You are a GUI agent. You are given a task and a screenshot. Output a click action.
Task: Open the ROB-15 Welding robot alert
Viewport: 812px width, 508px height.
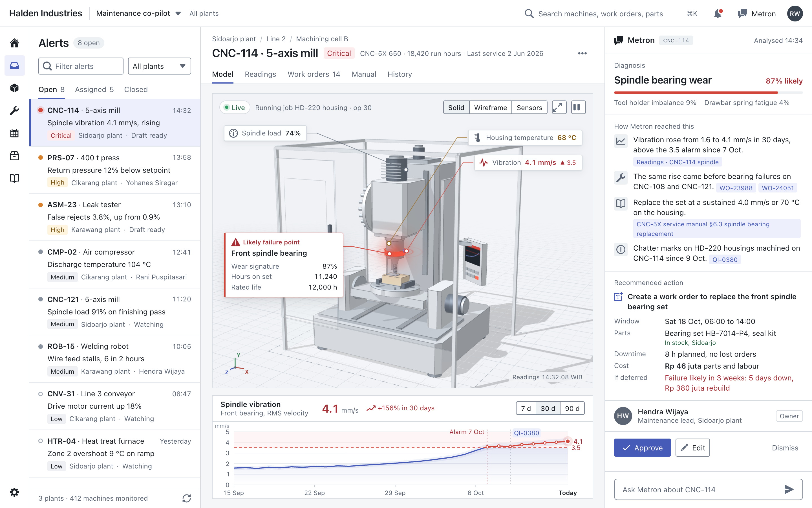pos(115,359)
